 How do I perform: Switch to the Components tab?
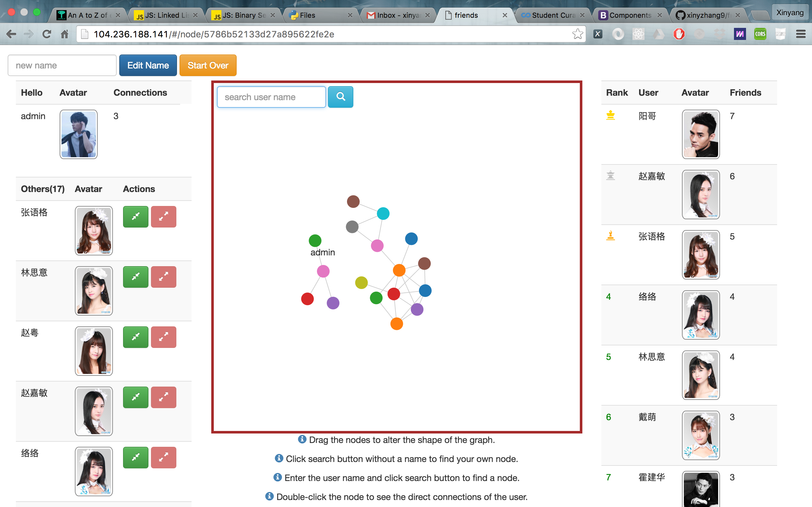[630, 16]
